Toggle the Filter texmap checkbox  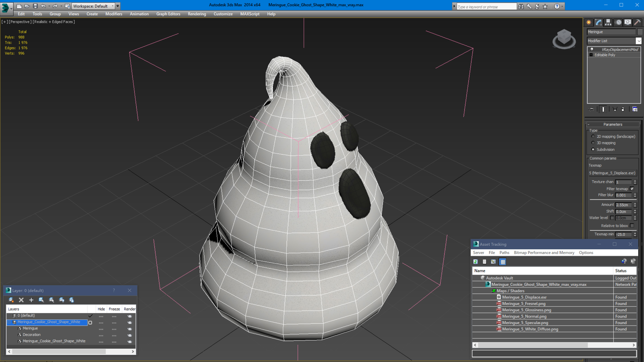(x=632, y=188)
